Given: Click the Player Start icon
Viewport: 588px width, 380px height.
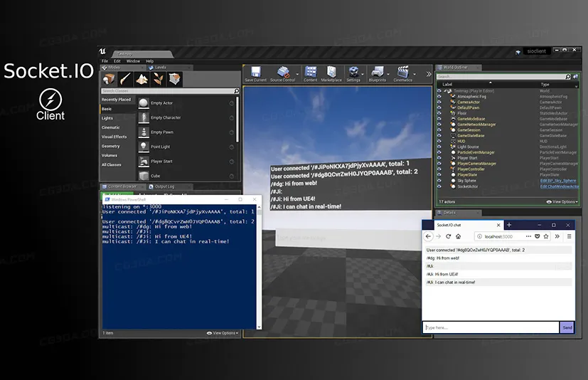Looking at the screenshot, I should pos(143,162).
